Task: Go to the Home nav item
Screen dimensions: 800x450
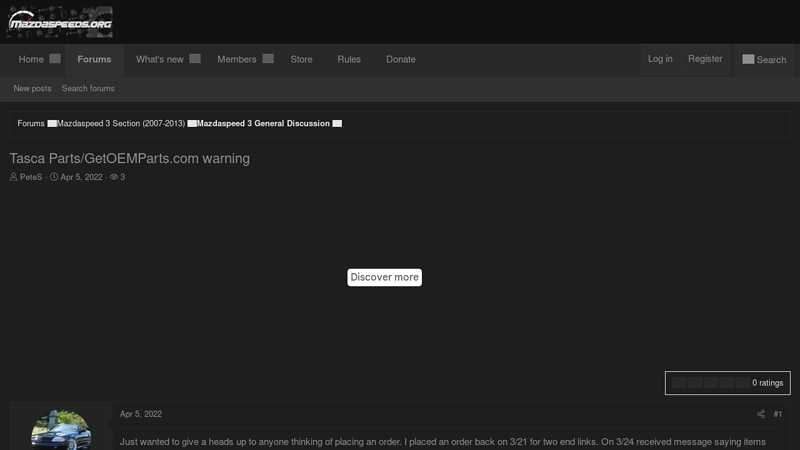Action: tap(31, 59)
